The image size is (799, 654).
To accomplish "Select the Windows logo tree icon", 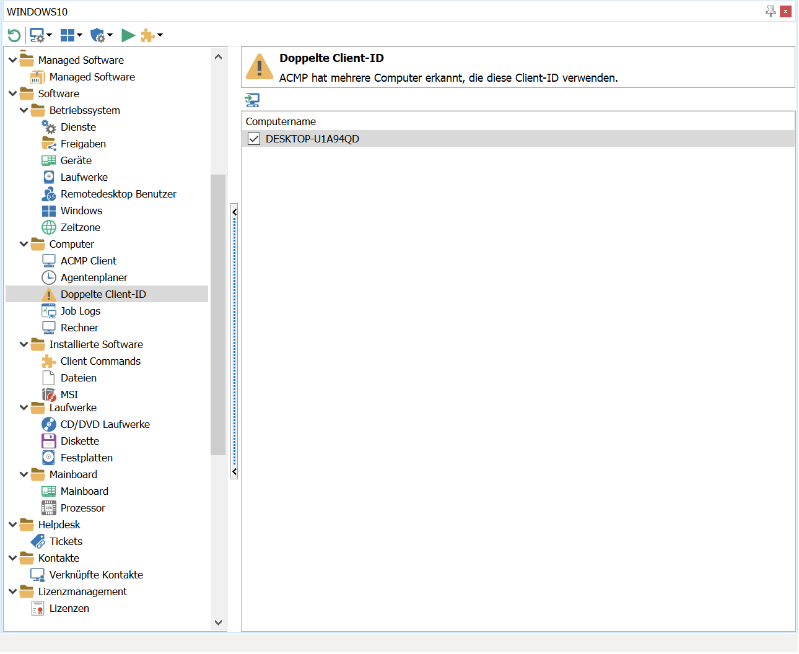I will click(x=49, y=211).
